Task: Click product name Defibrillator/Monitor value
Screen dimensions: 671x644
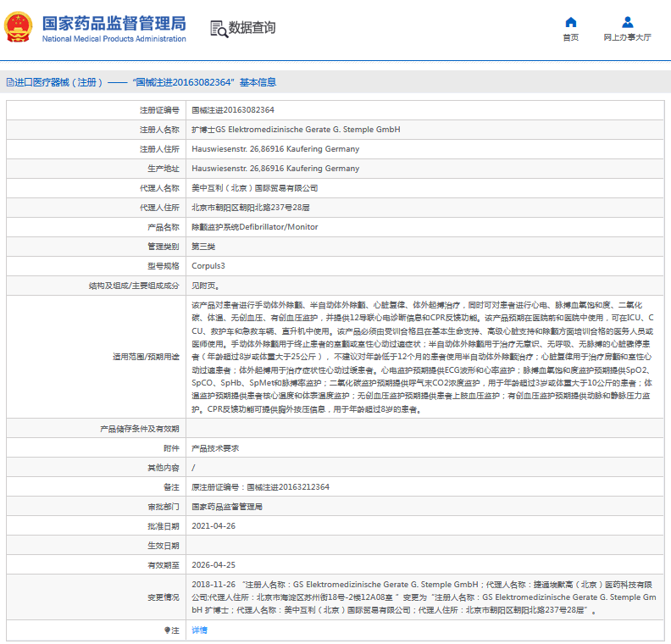Action: click(255, 227)
